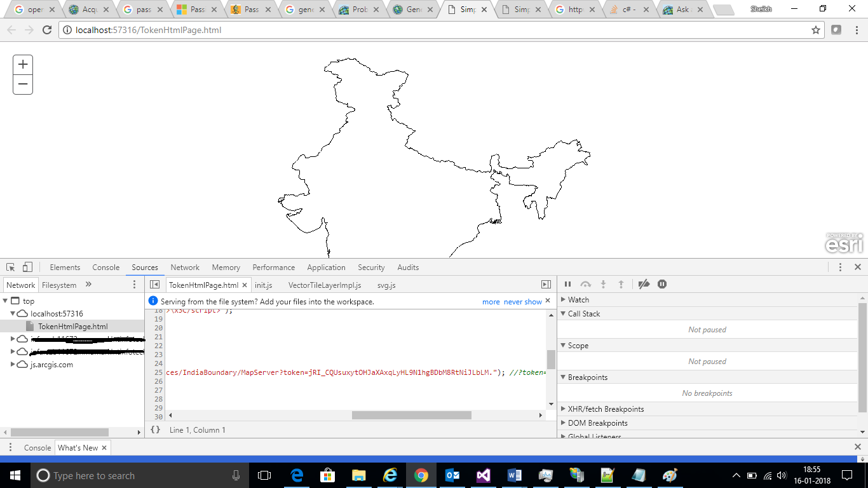Close the What's New drawer tab
The width and height of the screenshot is (868, 488).
coord(104,447)
